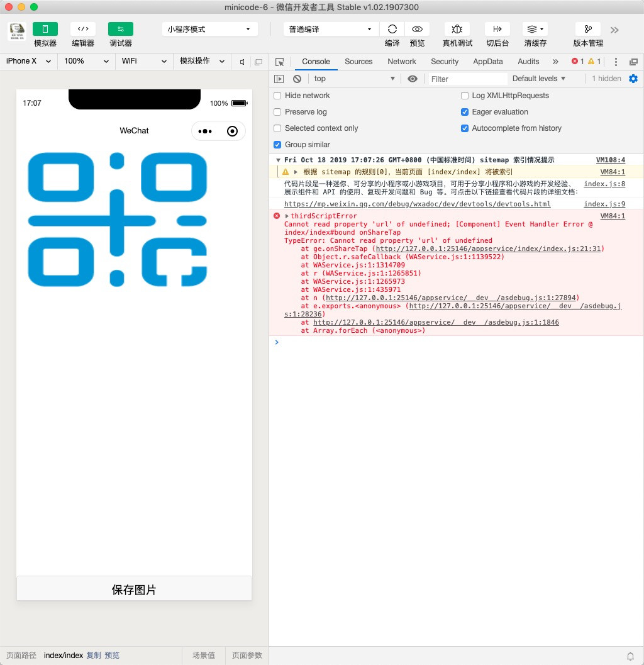
Task: Click the preview (预览) eye icon
Action: 417,29
